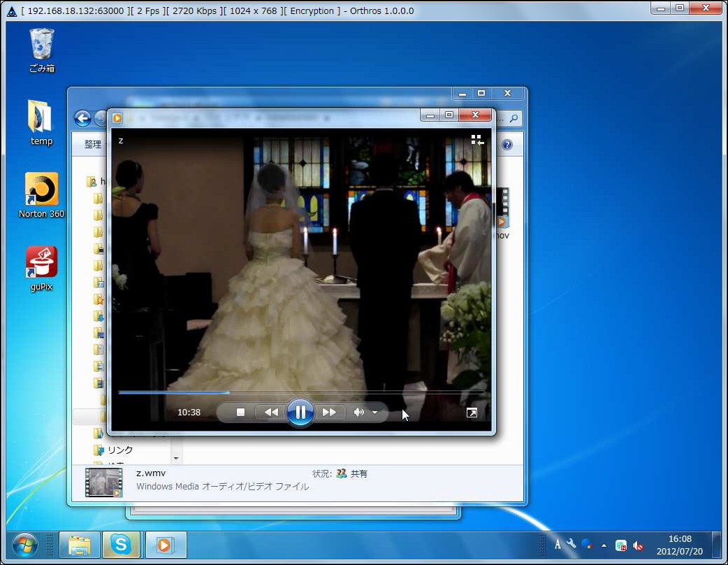Viewport: 728px width, 565px height.
Task: Open the volume dropdown arrow
Action: pyautogui.click(x=374, y=412)
